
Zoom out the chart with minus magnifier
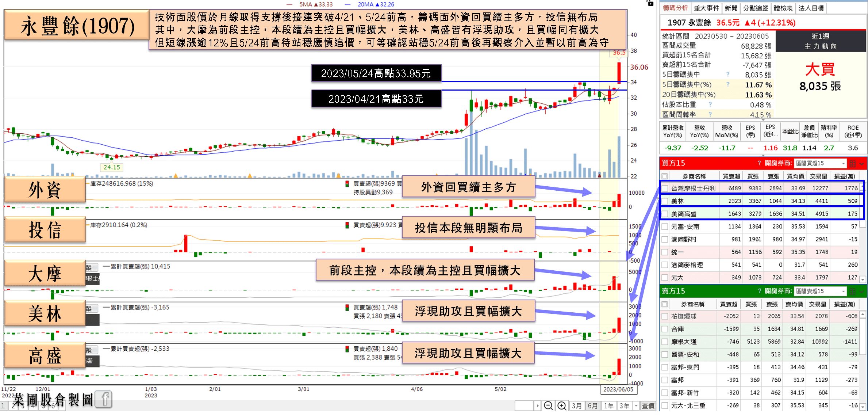pyautogui.click(x=548, y=406)
